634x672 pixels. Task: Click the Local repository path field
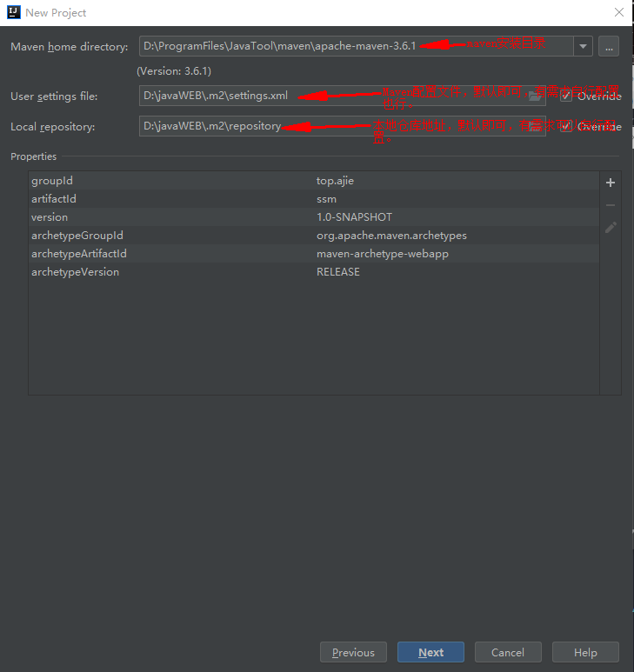coord(342,126)
